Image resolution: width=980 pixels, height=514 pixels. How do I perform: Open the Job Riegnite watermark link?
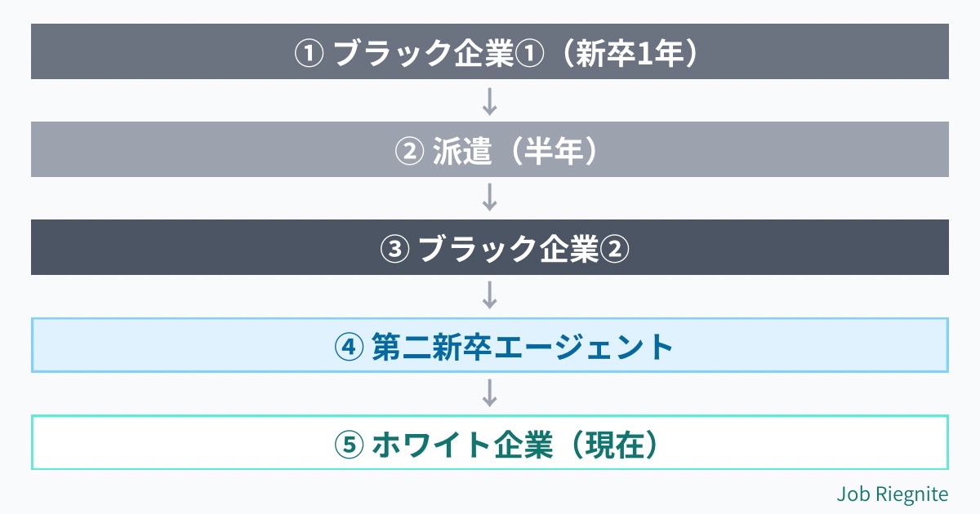[x=892, y=494]
